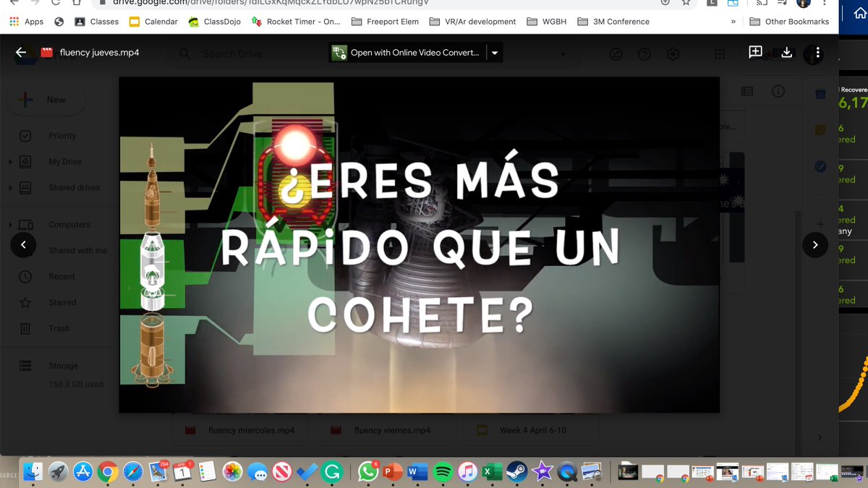Viewport: 868px width, 488px height.
Task: Open iTunes from the dock
Action: pos(467,472)
